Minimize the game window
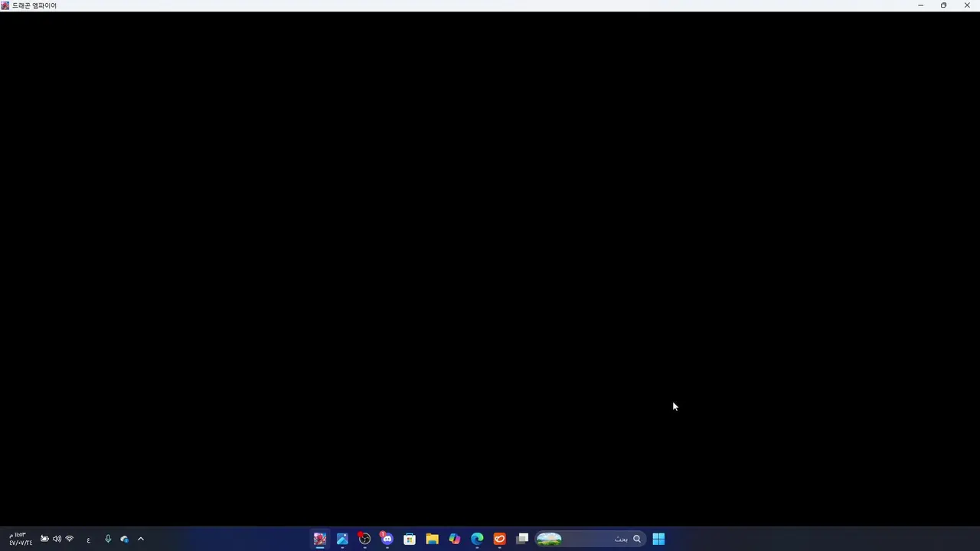The image size is (980, 551). (x=920, y=5)
